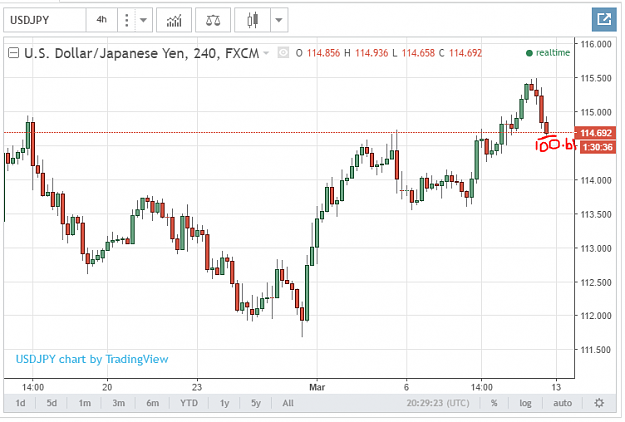Select the YTD range tab
Image resolution: width=625 pixels, height=422 pixels.
point(189,403)
